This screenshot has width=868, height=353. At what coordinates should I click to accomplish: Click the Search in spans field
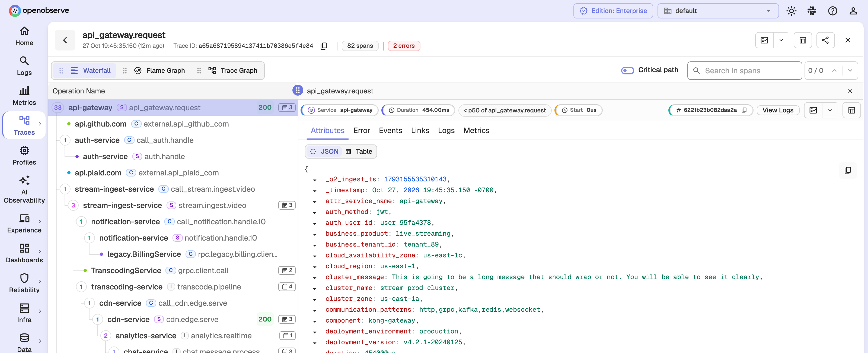click(x=744, y=71)
